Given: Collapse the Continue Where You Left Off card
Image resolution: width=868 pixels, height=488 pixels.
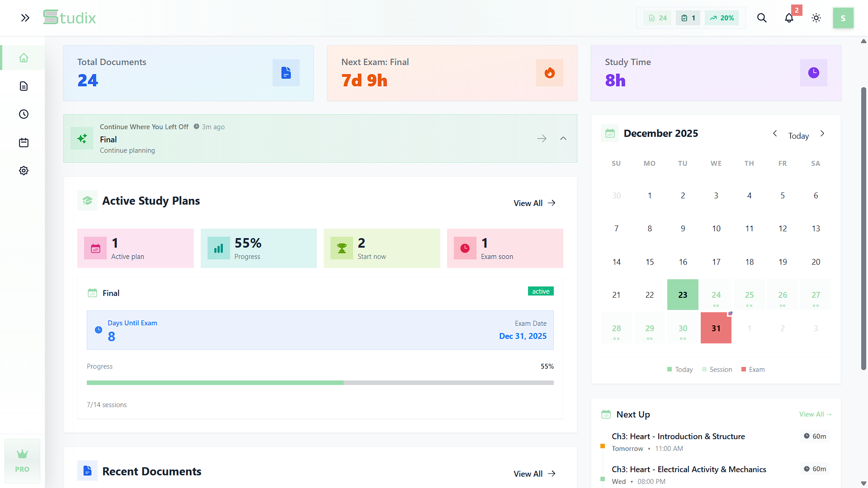Looking at the screenshot, I should pyautogui.click(x=563, y=139).
